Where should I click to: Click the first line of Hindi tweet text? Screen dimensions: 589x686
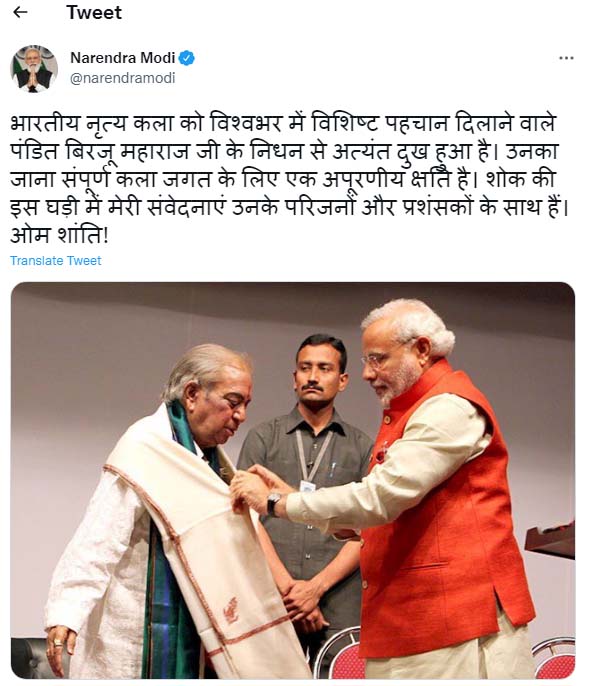tap(283, 123)
